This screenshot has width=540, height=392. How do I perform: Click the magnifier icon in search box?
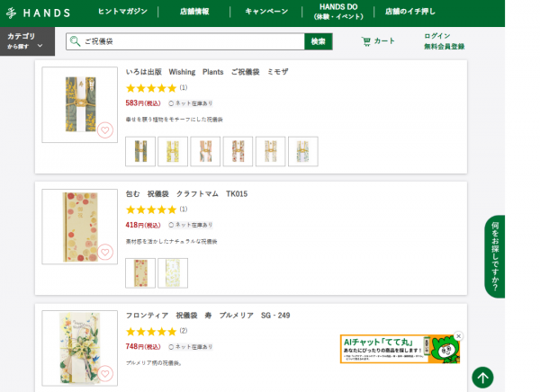click(x=75, y=41)
